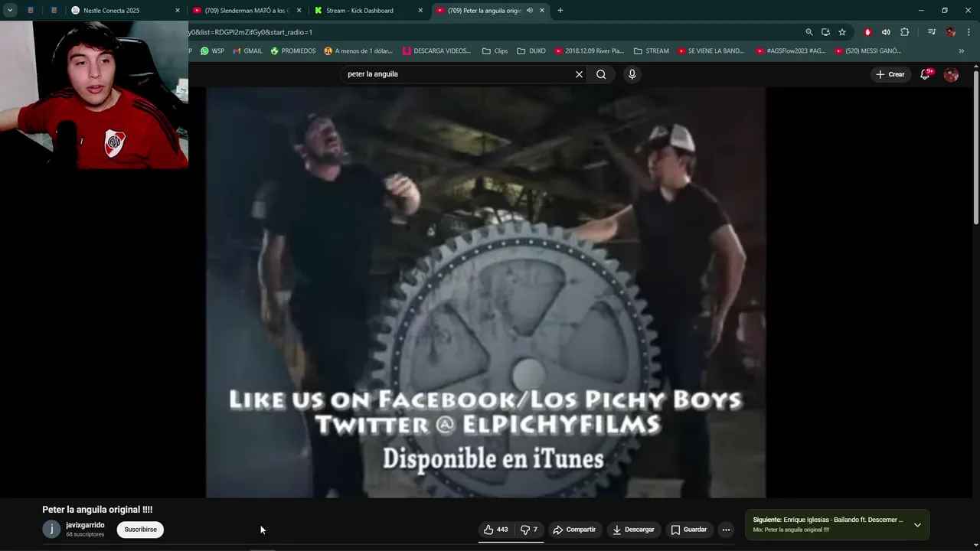Open the second pinned tab
980x551 pixels.
coord(54,11)
